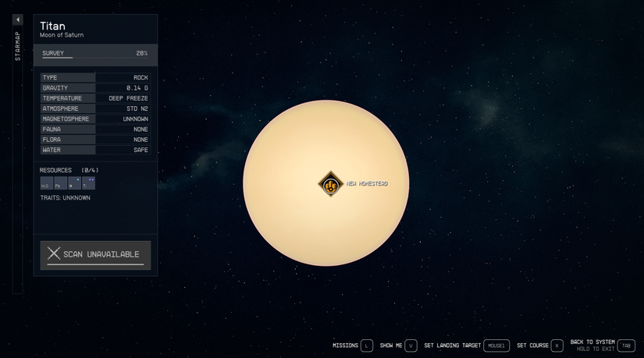Select the H2O water resource tile

coord(46,184)
